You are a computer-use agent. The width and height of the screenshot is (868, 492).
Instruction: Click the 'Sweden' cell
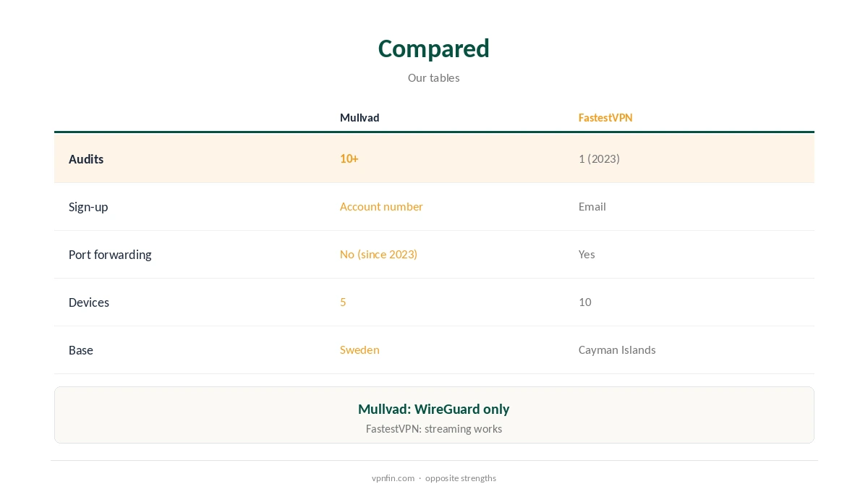(359, 349)
